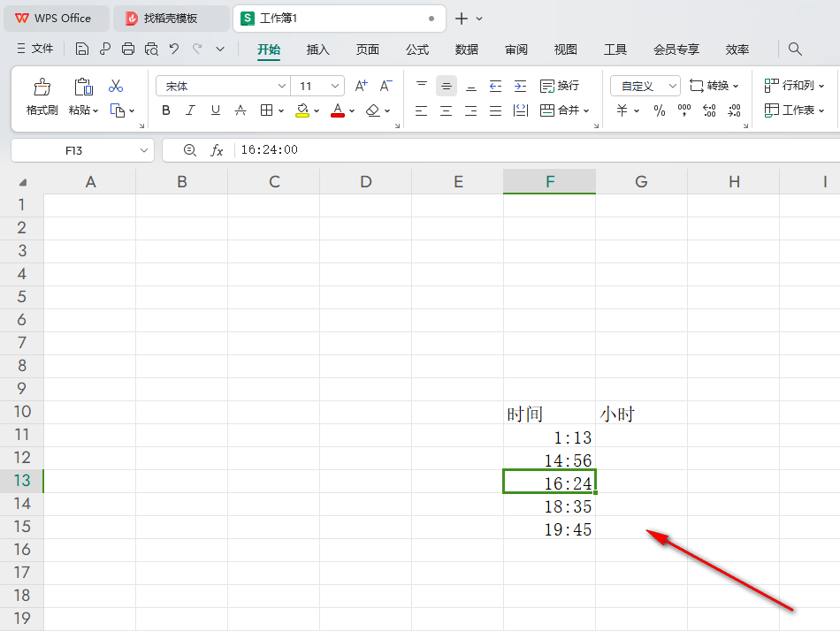Toggle center alignment for the cell
The image size is (840, 631).
click(x=446, y=110)
